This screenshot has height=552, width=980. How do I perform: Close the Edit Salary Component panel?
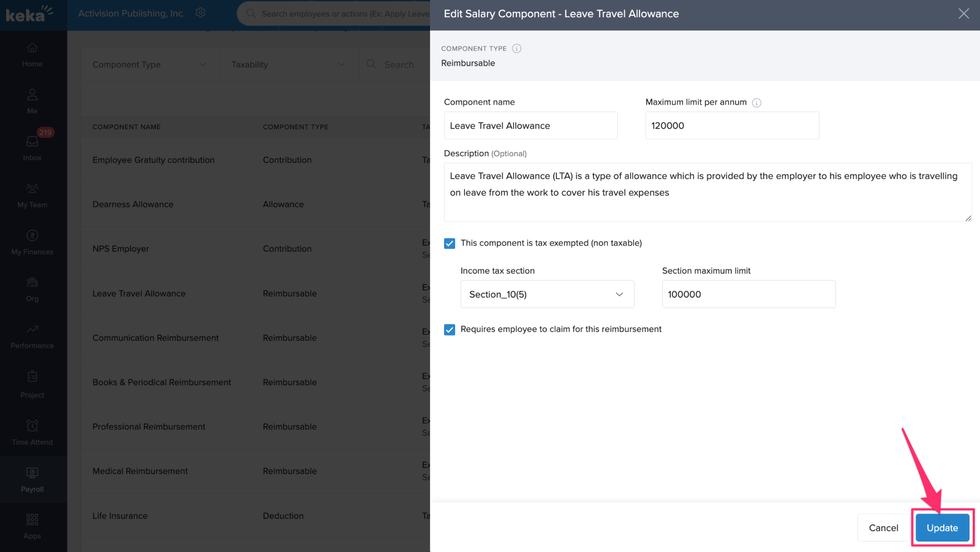(963, 13)
